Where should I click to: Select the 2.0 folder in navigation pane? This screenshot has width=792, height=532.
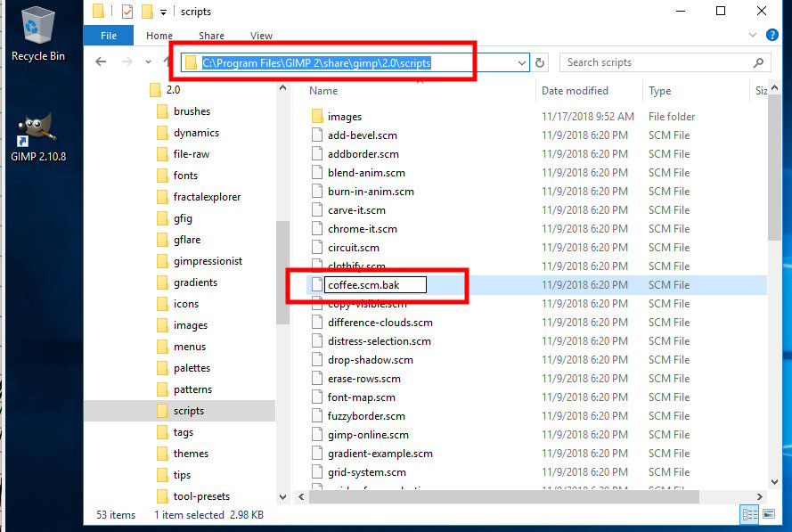point(165,90)
